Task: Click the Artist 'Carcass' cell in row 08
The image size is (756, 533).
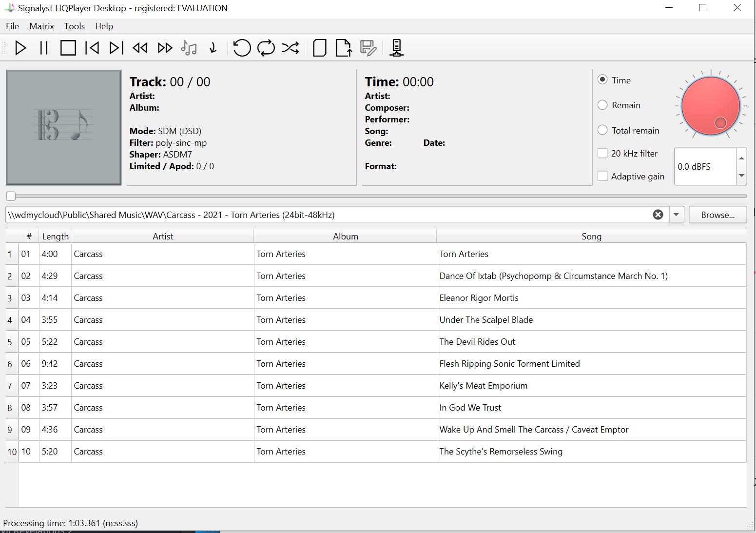Action: point(163,408)
